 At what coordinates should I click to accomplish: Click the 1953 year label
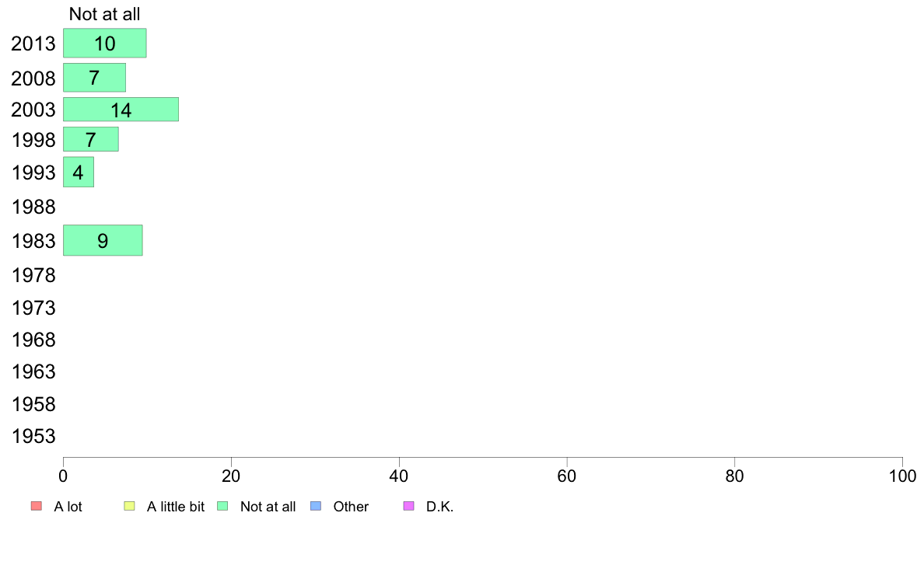pos(33,436)
